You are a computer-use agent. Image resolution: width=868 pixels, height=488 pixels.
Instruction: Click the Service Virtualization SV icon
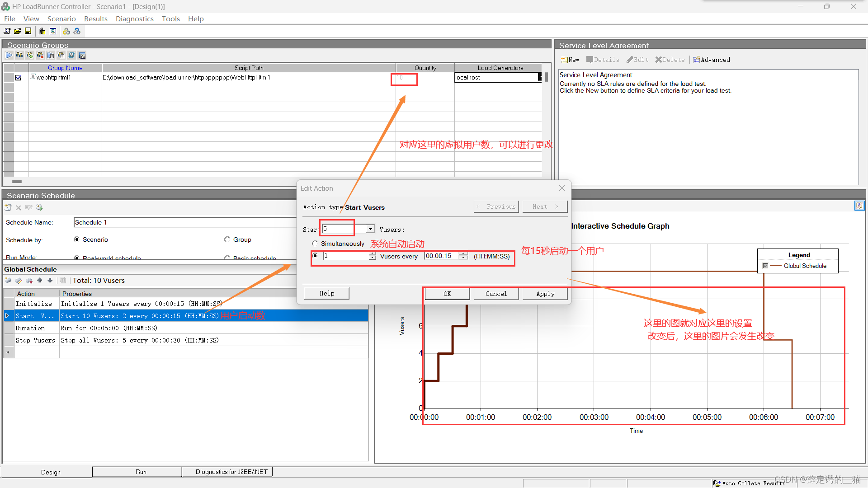click(x=82, y=55)
